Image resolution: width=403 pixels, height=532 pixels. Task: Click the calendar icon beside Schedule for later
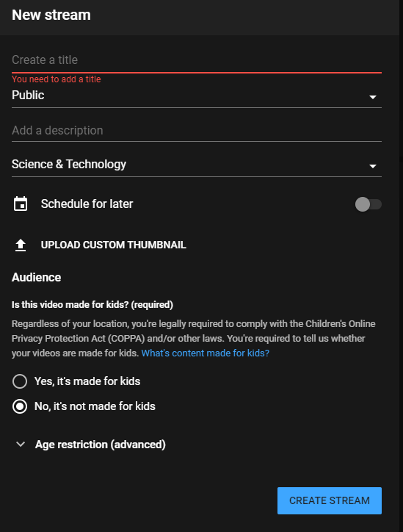21,204
